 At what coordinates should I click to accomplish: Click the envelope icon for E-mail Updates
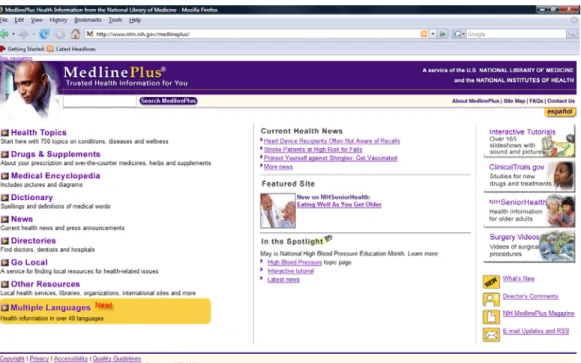point(491,335)
